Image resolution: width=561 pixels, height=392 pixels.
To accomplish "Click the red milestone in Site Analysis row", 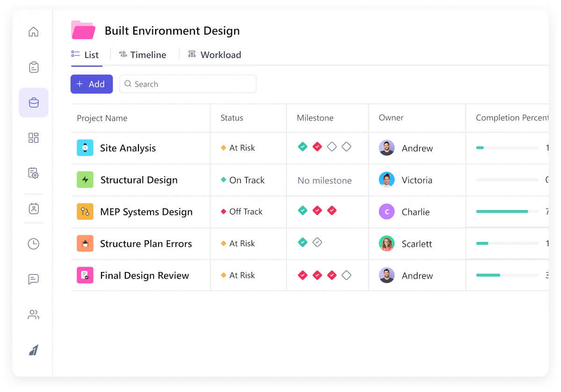I will (317, 147).
